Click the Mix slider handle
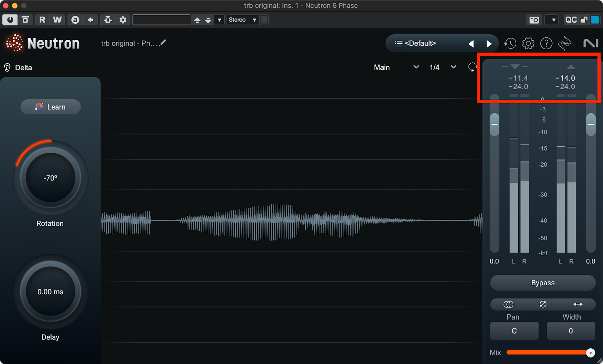The width and height of the screenshot is (603, 364). tap(590, 353)
